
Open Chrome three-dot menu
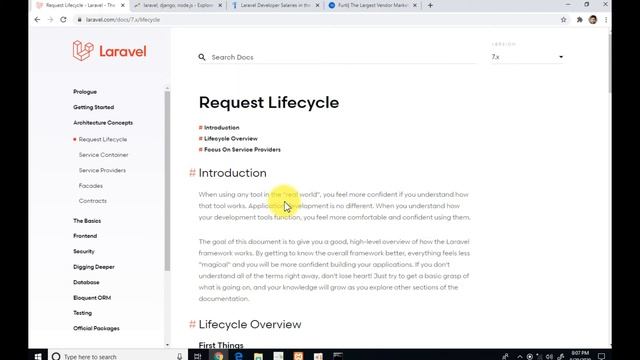tap(606, 20)
